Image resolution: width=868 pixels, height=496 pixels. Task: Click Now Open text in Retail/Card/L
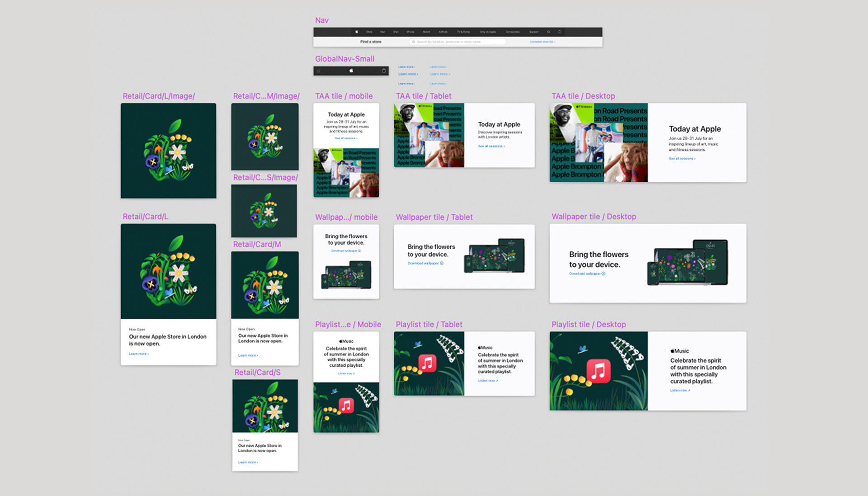137,330
